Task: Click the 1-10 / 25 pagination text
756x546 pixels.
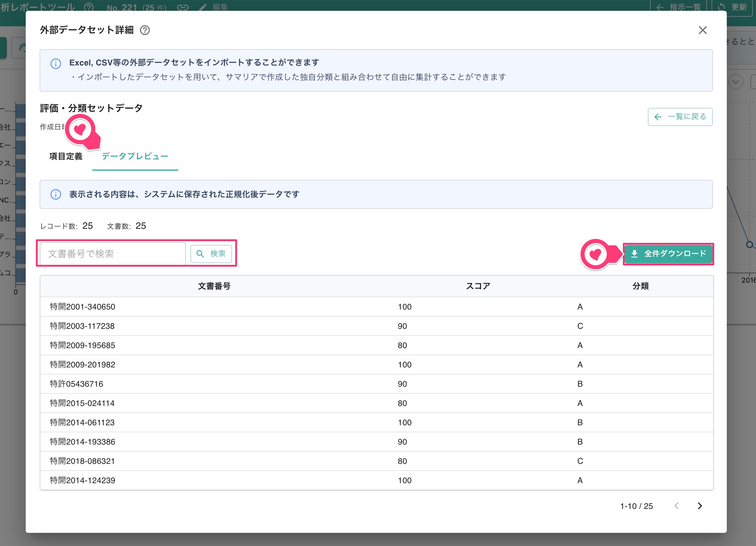Action: pos(636,506)
